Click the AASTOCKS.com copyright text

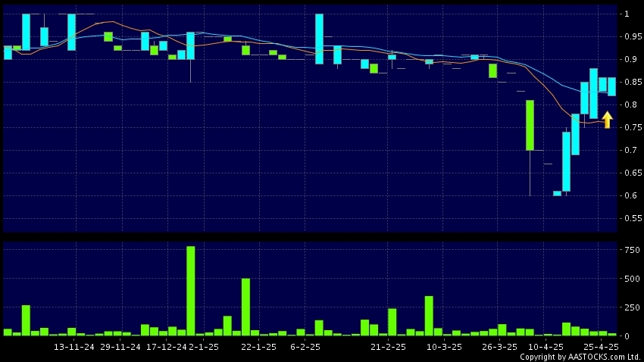(x=580, y=357)
